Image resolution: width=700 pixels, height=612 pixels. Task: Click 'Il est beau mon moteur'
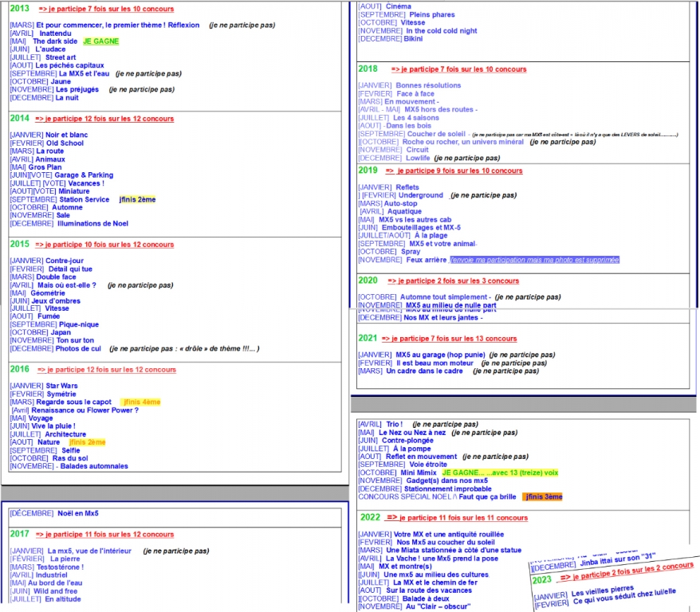(x=435, y=363)
